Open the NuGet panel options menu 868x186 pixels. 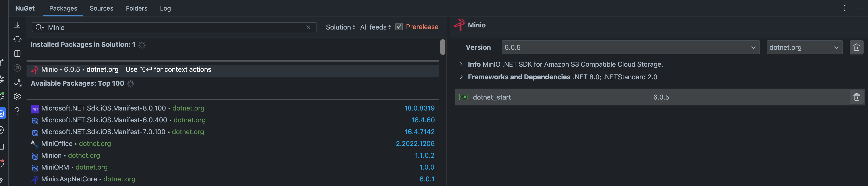[x=844, y=8]
